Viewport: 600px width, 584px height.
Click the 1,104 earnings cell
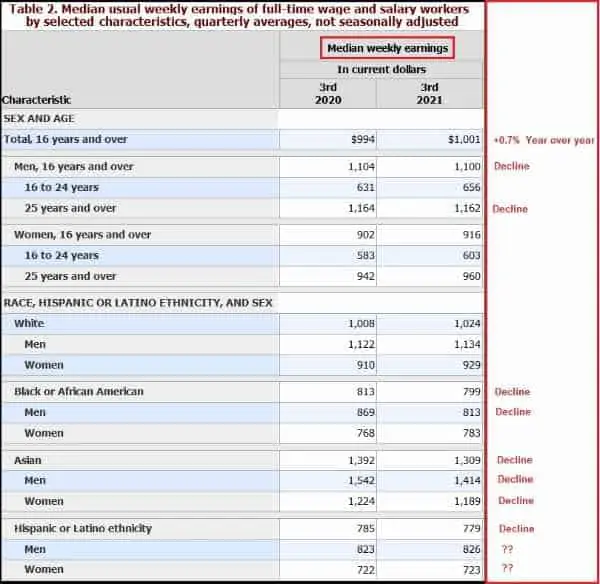point(328,167)
